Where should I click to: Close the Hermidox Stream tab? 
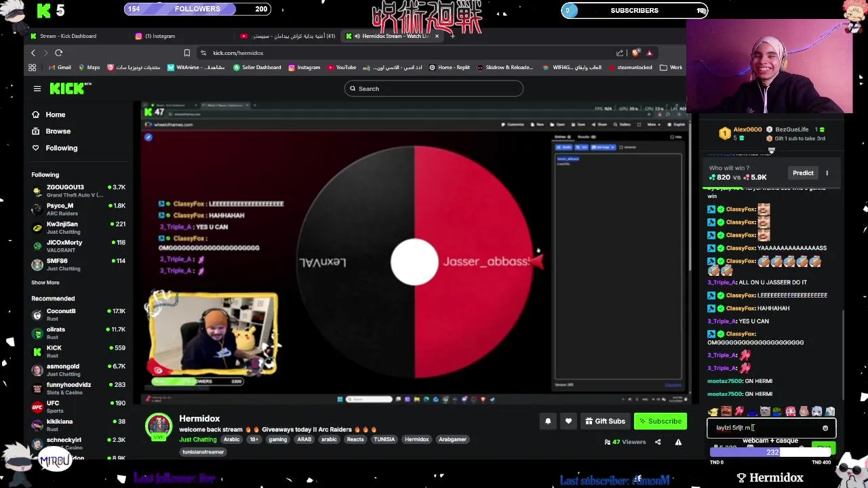(437, 36)
